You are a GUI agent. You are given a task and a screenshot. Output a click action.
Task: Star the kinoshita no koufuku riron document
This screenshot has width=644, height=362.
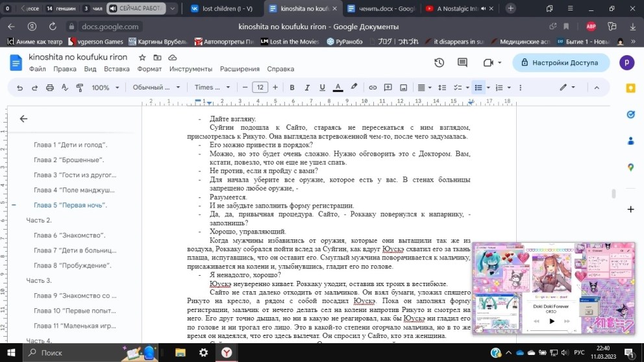[142, 58]
